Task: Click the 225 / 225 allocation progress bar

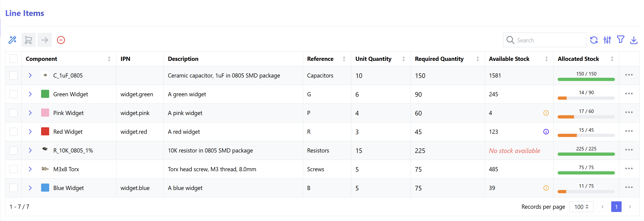Action: click(x=586, y=154)
